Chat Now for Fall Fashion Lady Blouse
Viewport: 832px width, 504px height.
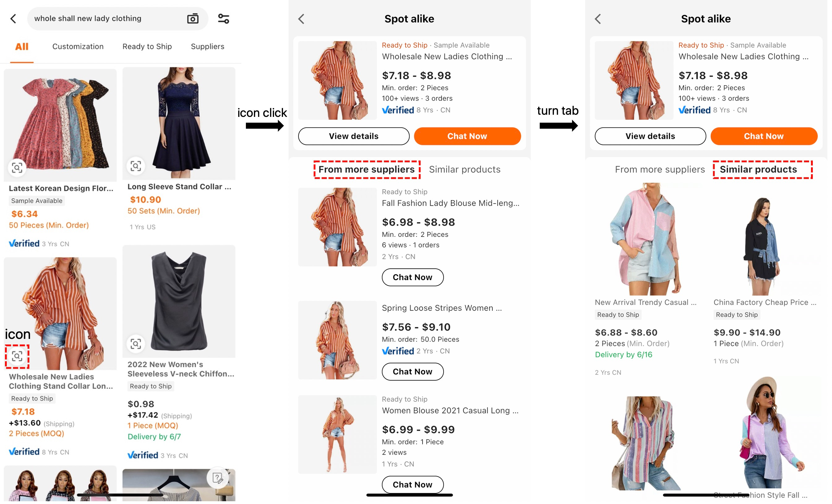pyautogui.click(x=412, y=277)
